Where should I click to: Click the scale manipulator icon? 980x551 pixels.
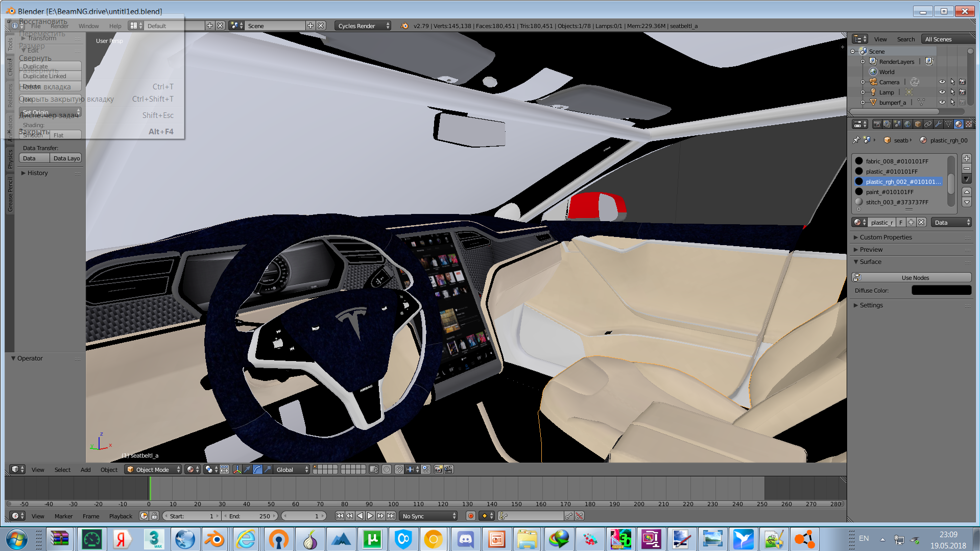268,469
